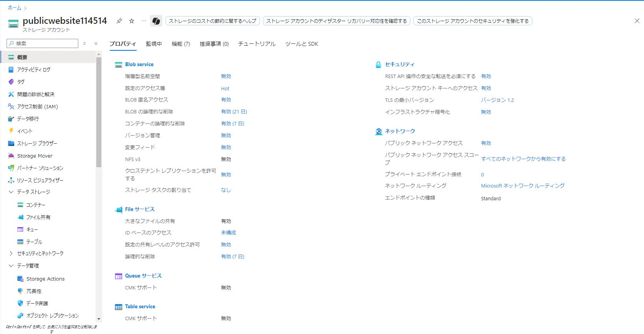644x334 pixels.
Task: Collapse the データ管理 section
Action: (x=11, y=266)
